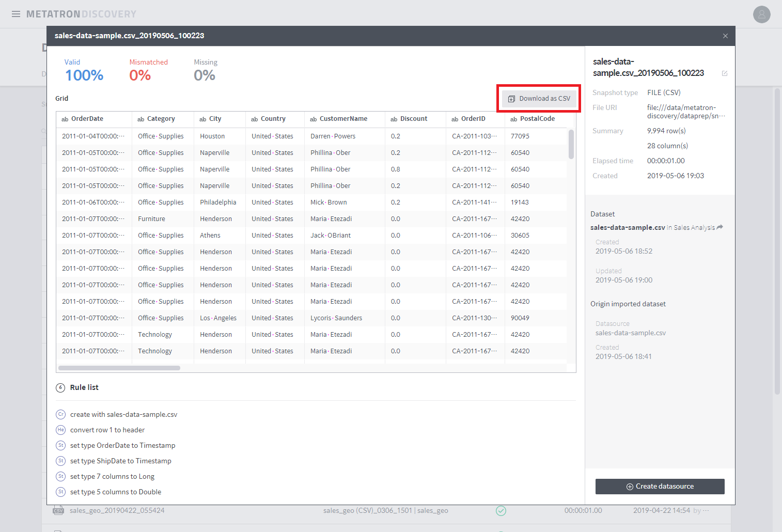Screen dimensions: 782x532
Task: Close the snapshot detail popup
Action: pyautogui.click(x=725, y=36)
